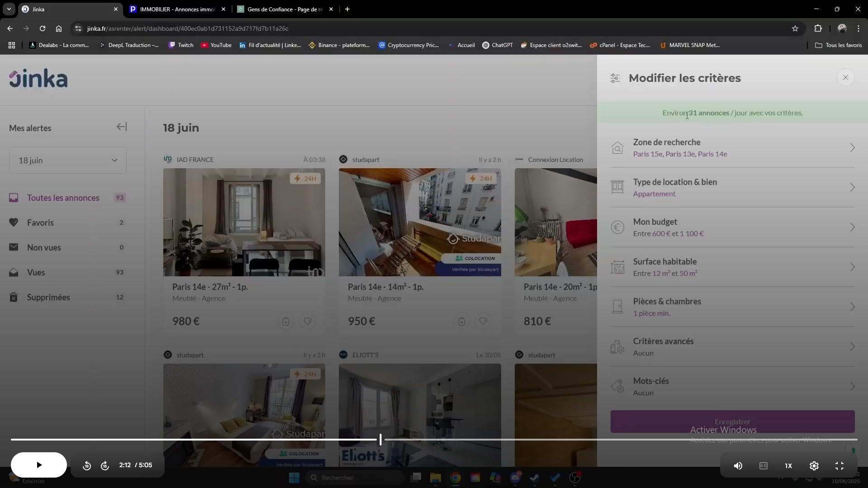868x488 pixels.
Task: Reload the page
Action: [43, 28]
